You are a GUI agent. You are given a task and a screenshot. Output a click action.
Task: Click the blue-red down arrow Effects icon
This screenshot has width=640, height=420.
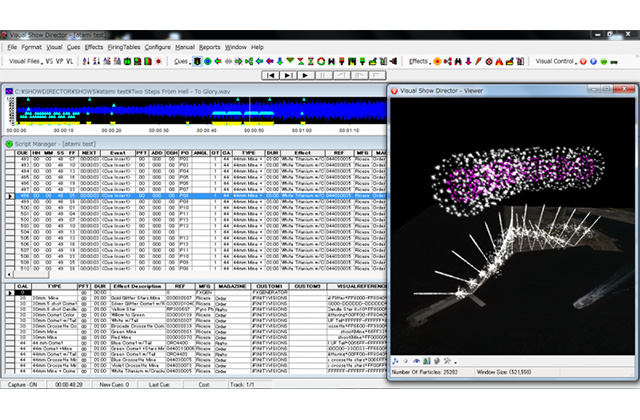pos(468,61)
